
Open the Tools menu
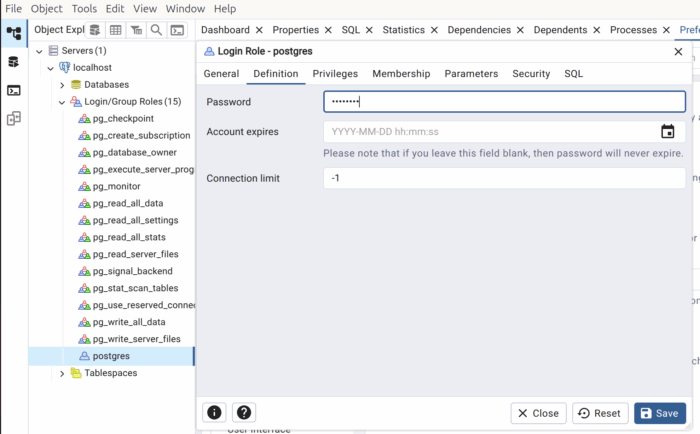[x=86, y=8]
